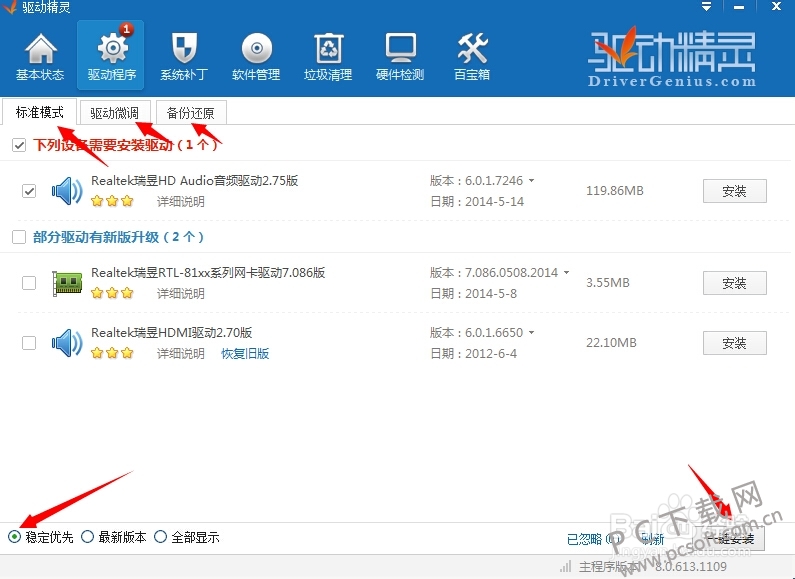Select the 全部显示 radio button
Viewport: 795px width, 579px height.
tap(160, 536)
